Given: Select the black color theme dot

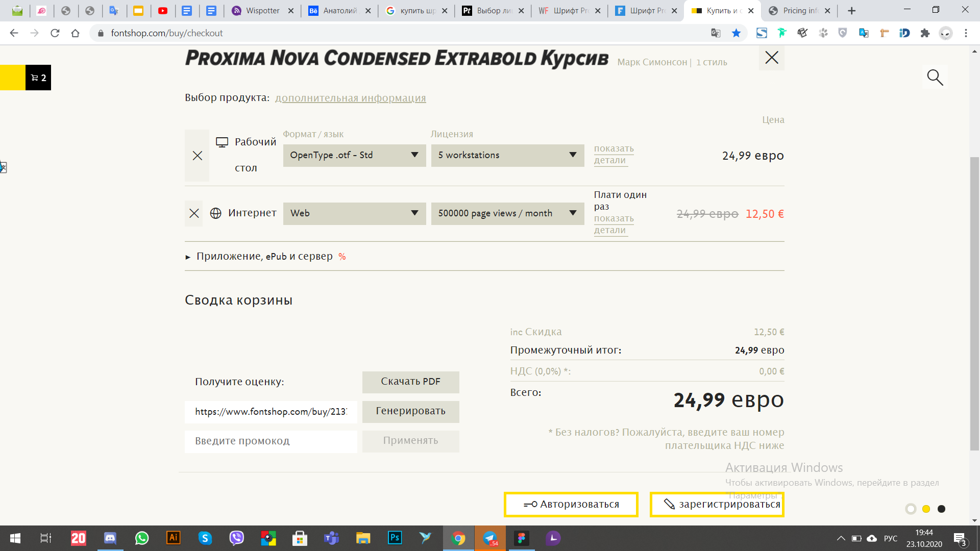Looking at the screenshot, I should pos(941,509).
